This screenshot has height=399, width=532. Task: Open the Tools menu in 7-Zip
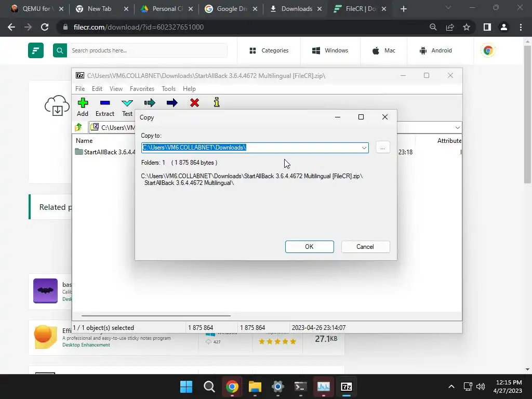168,88
